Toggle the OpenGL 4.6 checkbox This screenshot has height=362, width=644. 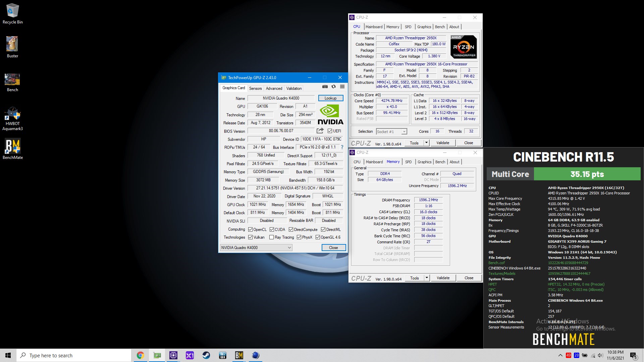click(x=318, y=237)
